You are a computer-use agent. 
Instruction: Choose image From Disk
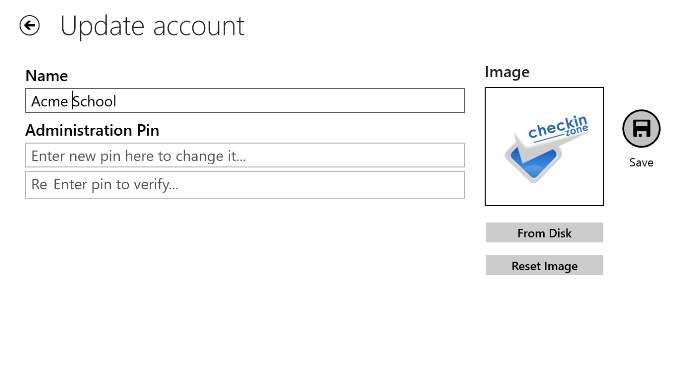point(544,233)
